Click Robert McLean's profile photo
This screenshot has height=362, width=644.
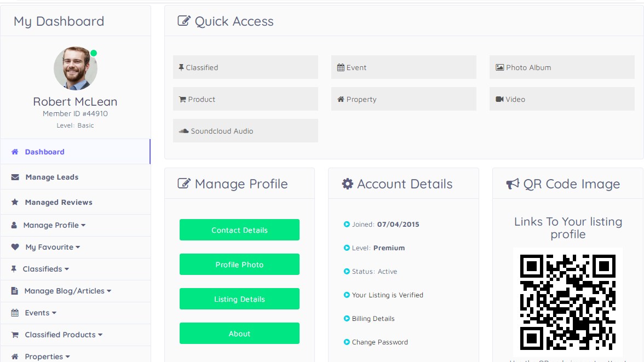(x=76, y=68)
